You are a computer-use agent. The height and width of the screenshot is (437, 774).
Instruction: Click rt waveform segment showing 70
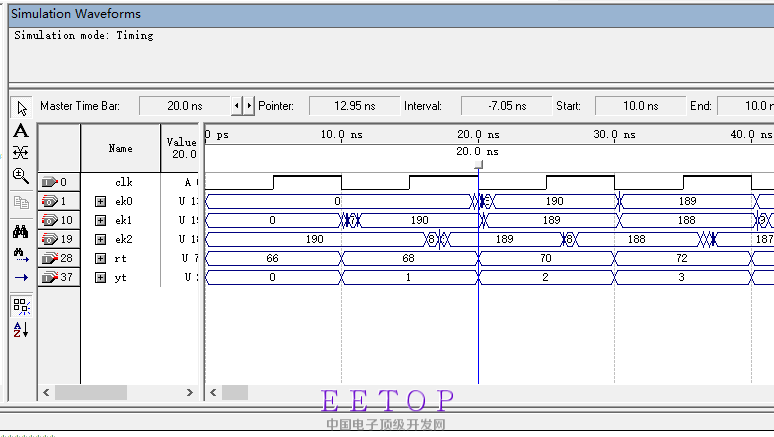tap(545, 258)
